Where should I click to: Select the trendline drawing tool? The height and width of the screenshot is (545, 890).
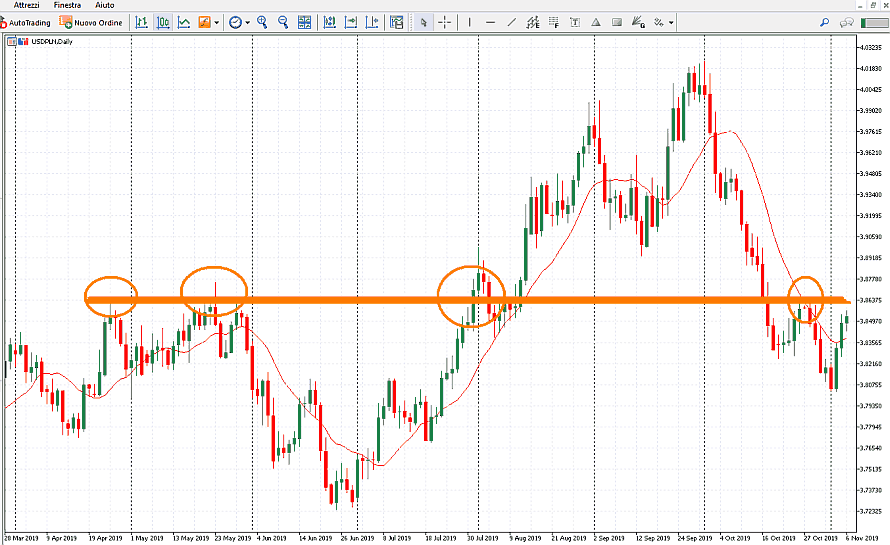[x=512, y=21]
